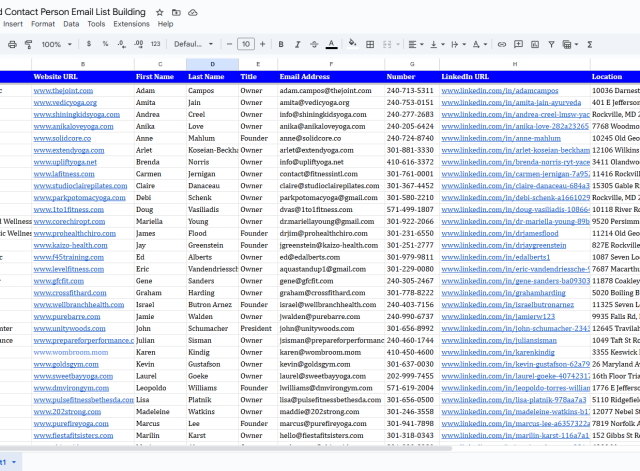The width and height of the screenshot is (640, 471).
Task: Open text rotation dropdown
Action: 480,44
